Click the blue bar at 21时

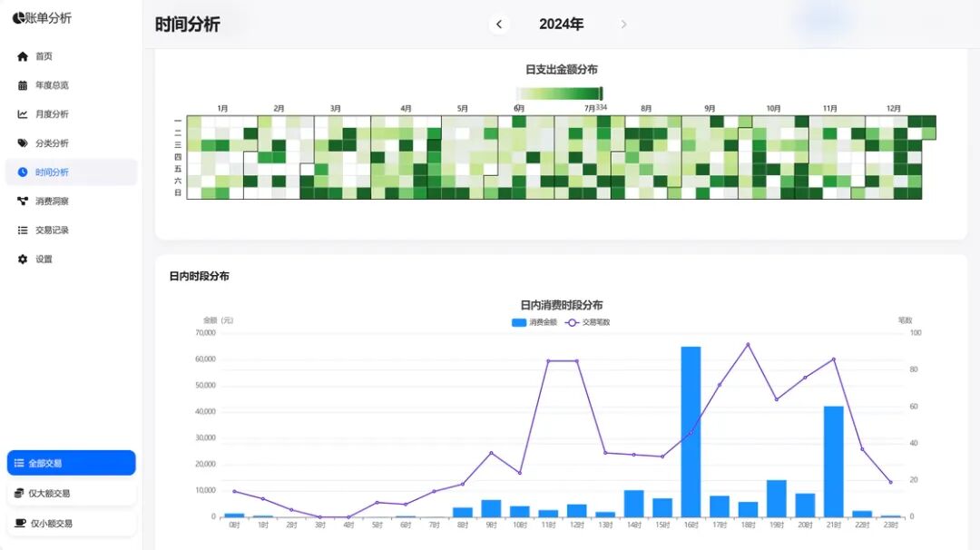pyautogui.click(x=834, y=461)
